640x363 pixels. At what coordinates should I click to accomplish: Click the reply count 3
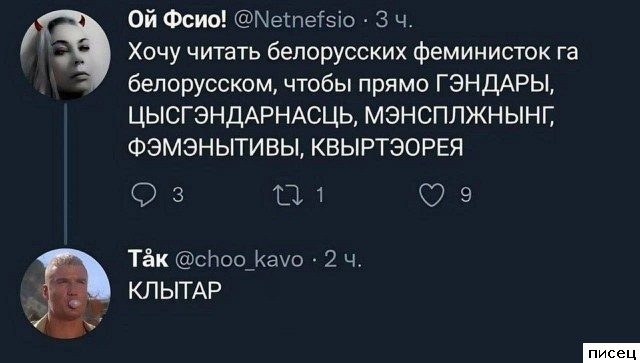pyautogui.click(x=178, y=195)
